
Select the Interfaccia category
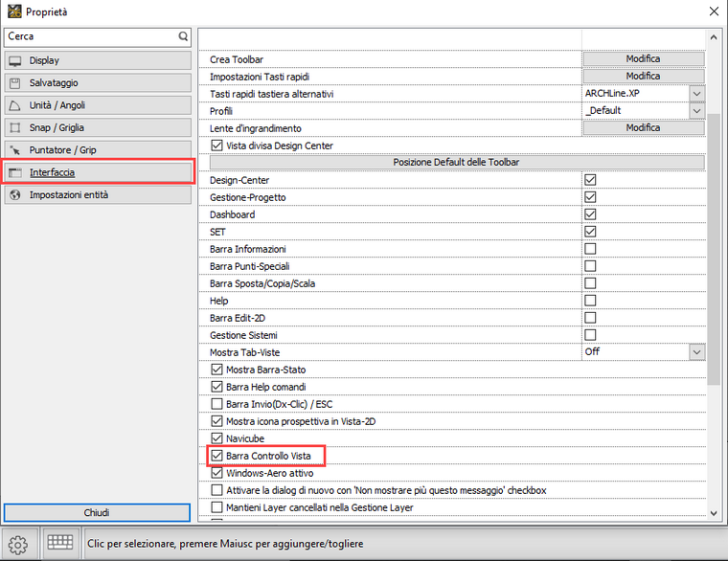coord(98,172)
